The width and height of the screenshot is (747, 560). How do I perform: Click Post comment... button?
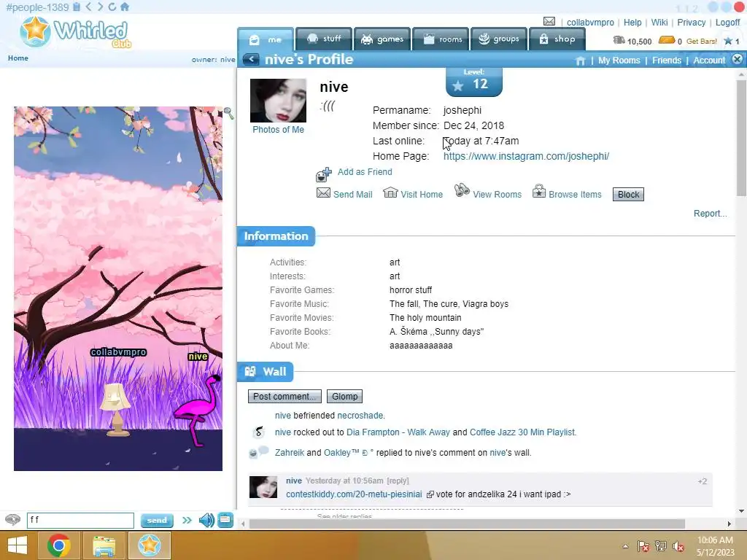[285, 396]
